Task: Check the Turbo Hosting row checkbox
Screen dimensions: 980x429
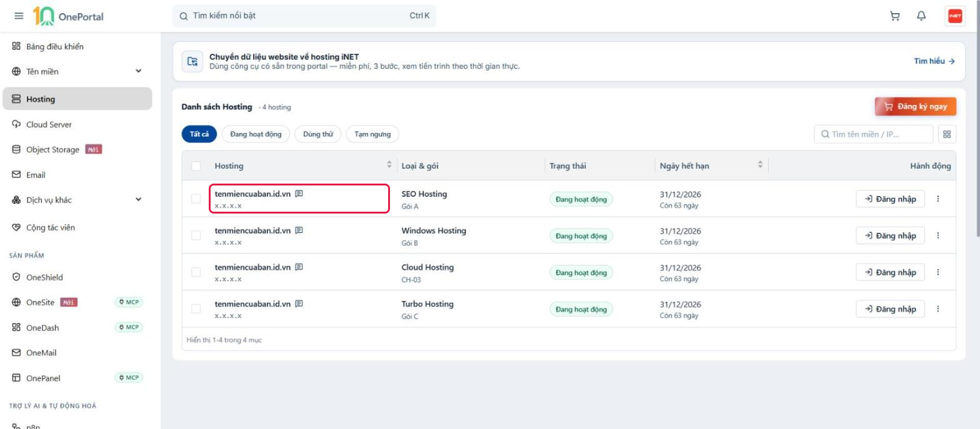Action: [196, 309]
